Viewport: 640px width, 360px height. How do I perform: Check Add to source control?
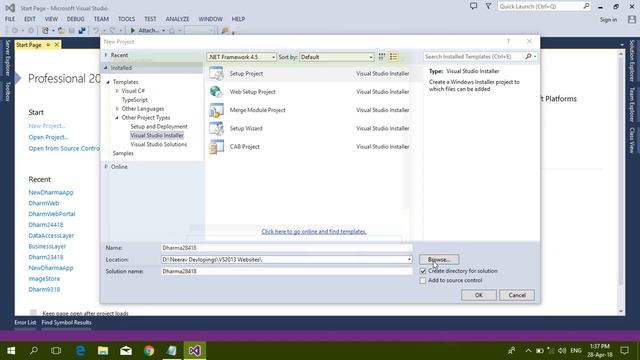click(423, 280)
